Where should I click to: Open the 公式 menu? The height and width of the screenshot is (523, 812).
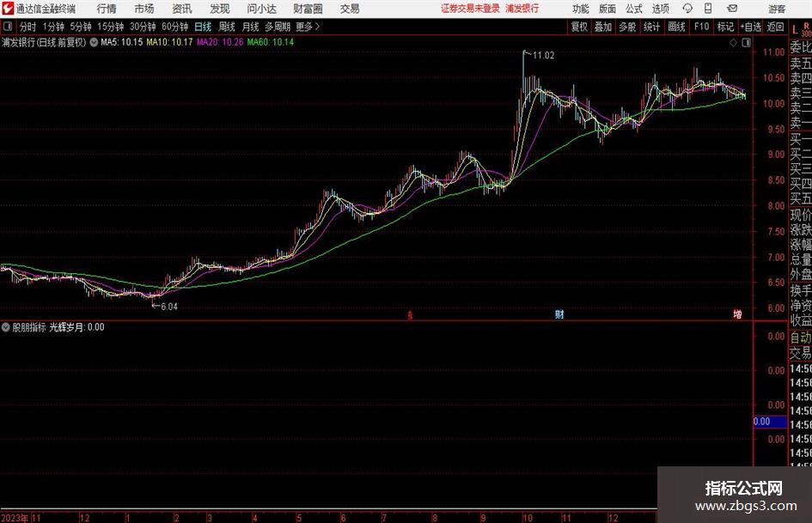click(633, 9)
